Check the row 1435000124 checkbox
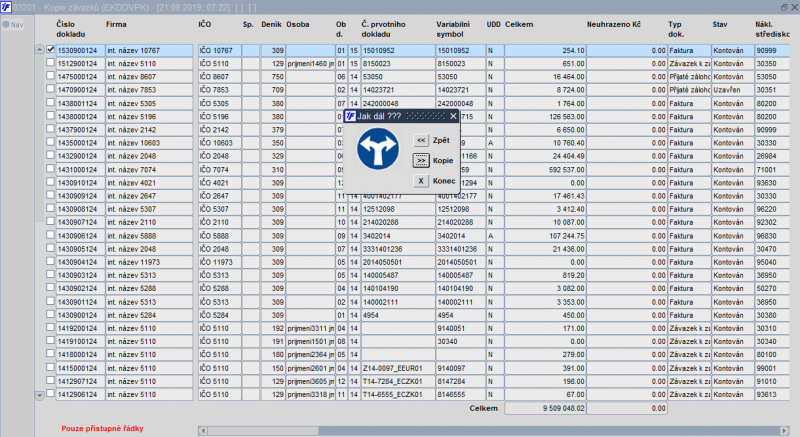Screen dimensions: 800x437 tap(50, 142)
